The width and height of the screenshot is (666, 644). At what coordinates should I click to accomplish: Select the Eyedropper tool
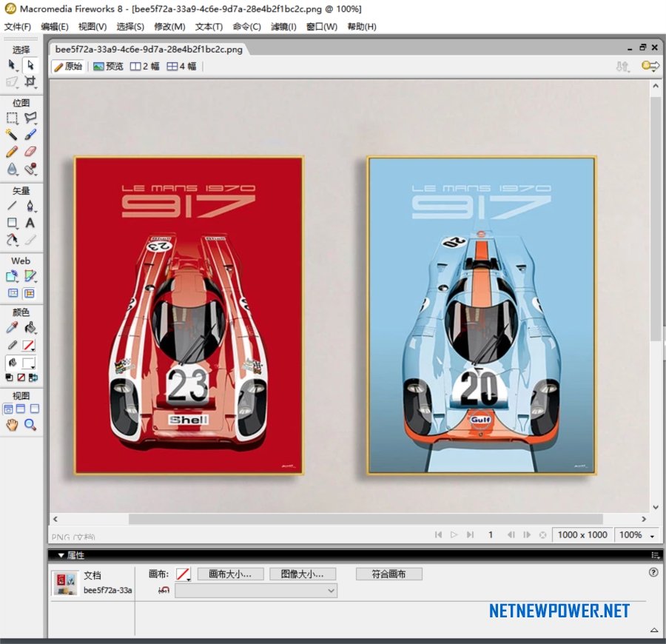[x=12, y=328]
